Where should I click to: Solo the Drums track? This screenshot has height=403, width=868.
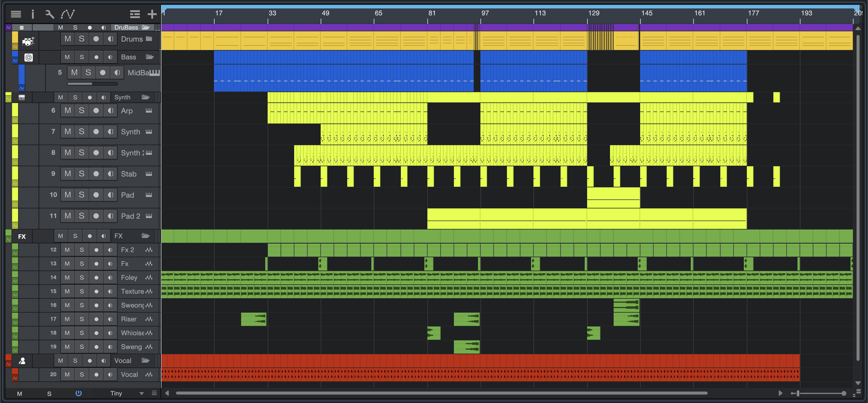click(82, 39)
